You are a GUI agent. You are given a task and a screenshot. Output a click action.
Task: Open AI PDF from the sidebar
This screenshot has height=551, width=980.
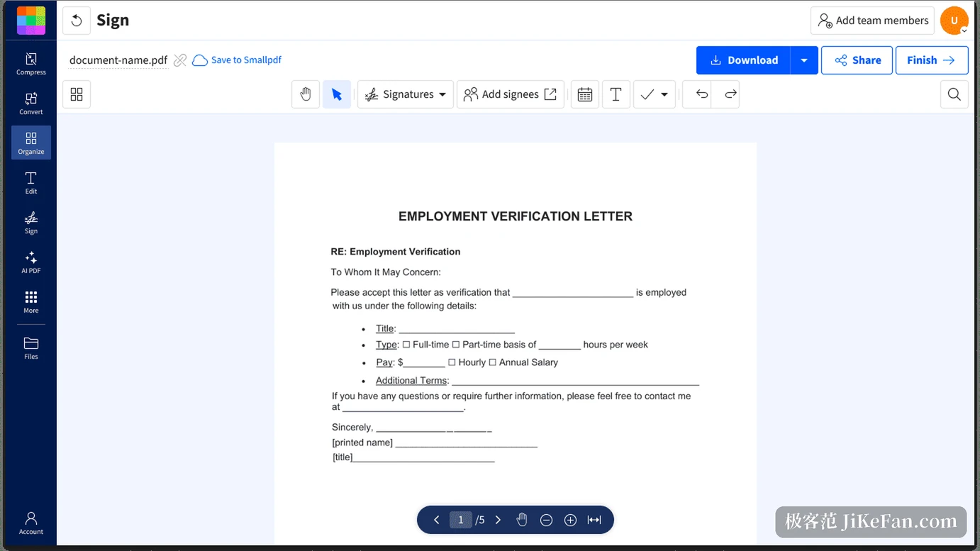click(31, 262)
